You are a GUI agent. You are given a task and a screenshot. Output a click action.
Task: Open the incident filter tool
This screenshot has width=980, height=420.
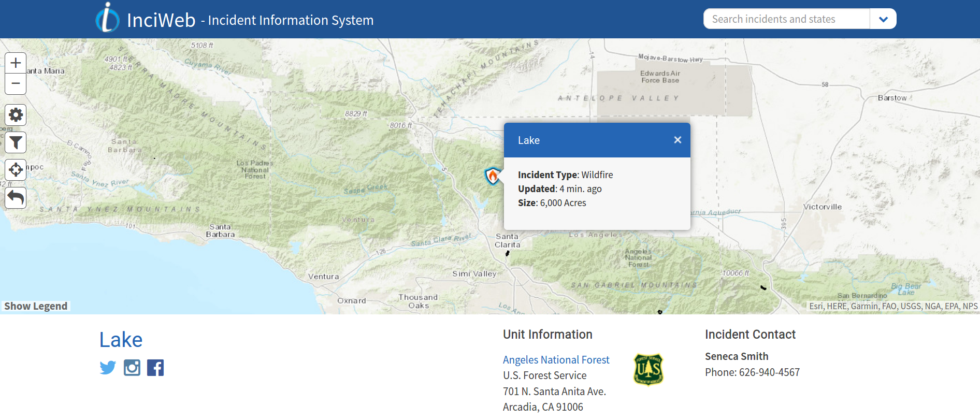pos(16,142)
